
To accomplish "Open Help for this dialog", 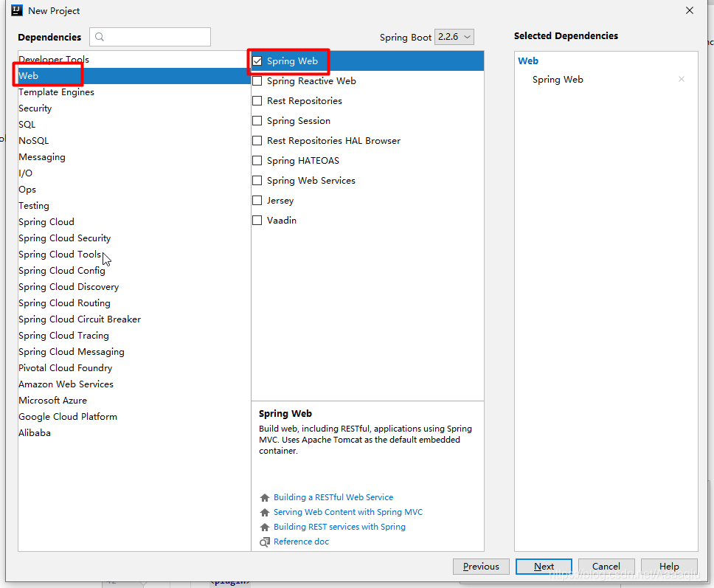I will click(669, 567).
